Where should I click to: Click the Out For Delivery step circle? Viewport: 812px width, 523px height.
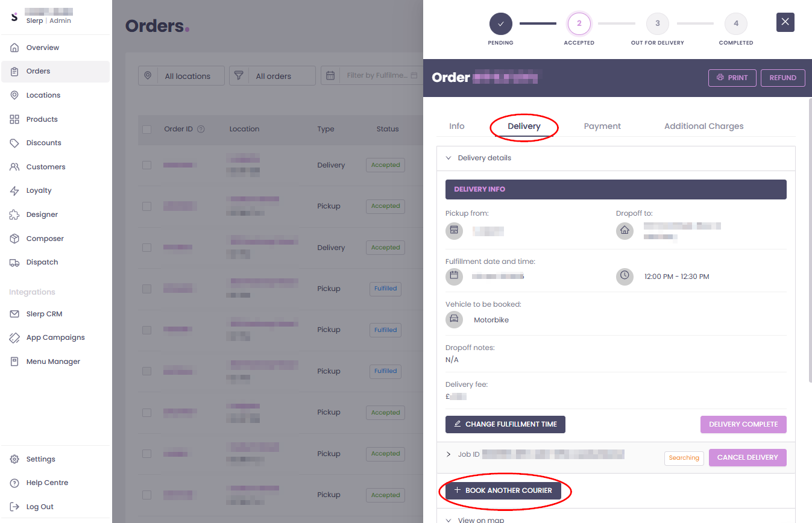pos(657,23)
